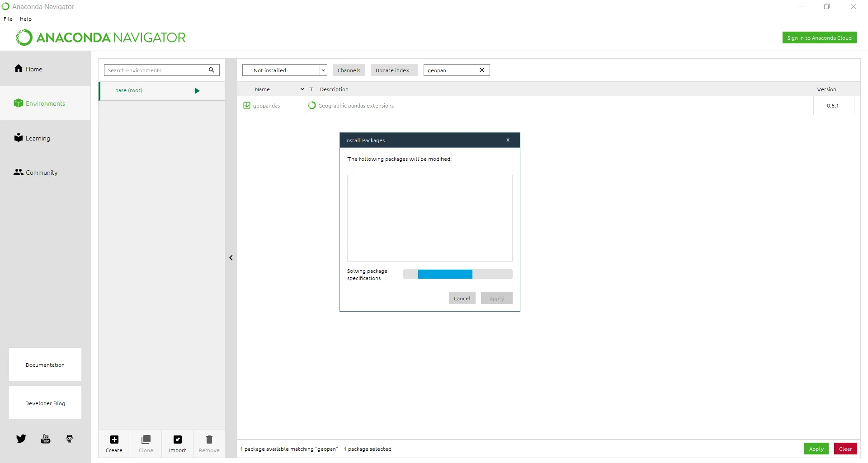Screen dimensions: 868x463
Task: Click the Import environment icon
Action: pos(178,440)
